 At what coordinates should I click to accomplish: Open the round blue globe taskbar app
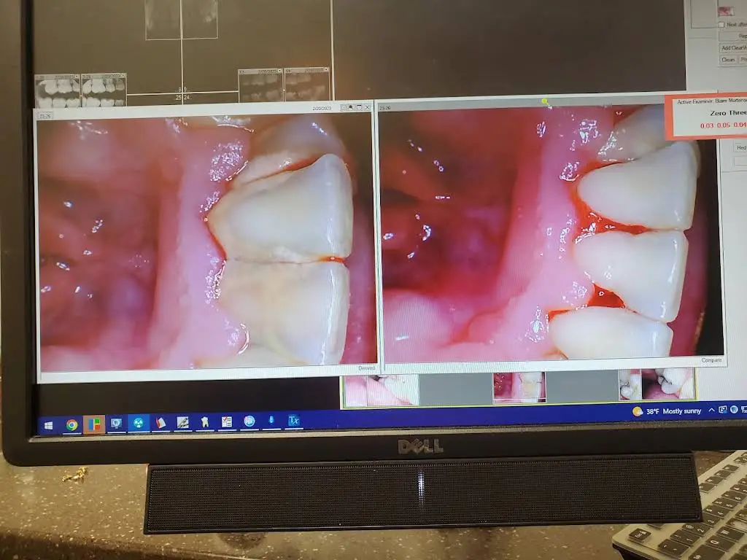249,421
